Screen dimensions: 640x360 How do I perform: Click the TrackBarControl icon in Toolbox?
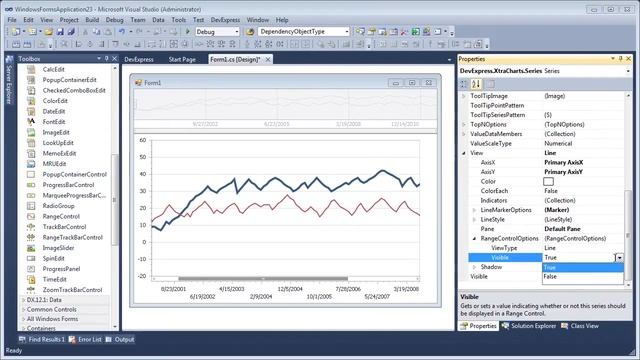(x=31, y=227)
